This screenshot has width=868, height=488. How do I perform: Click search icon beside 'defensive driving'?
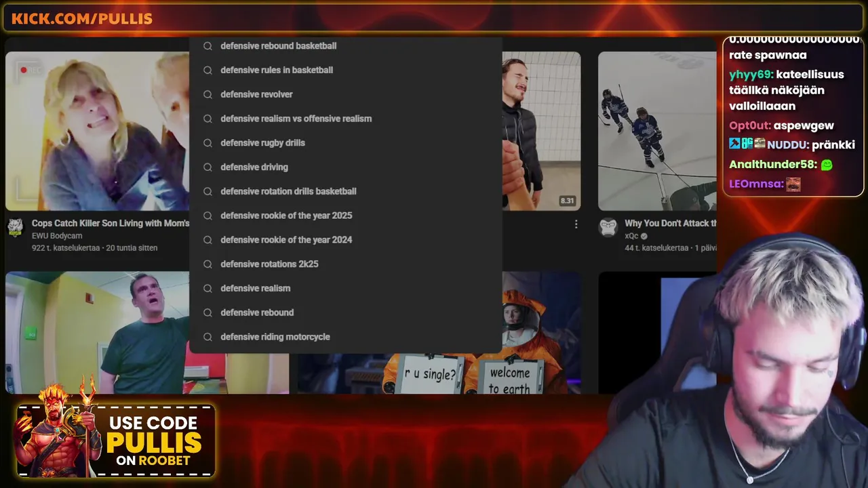click(208, 167)
